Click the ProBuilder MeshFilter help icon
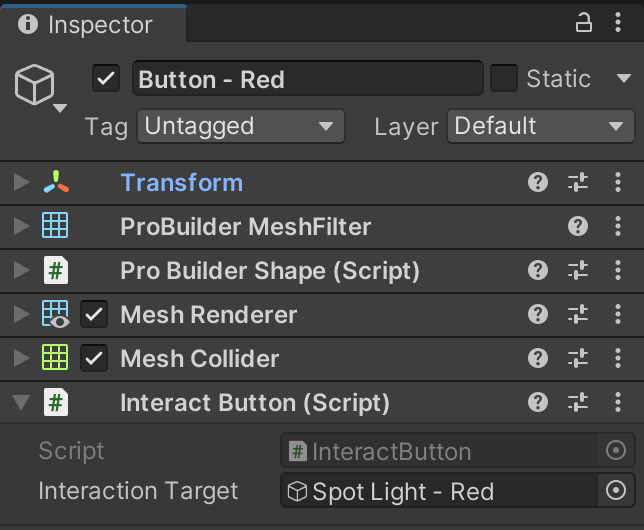 coord(578,226)
